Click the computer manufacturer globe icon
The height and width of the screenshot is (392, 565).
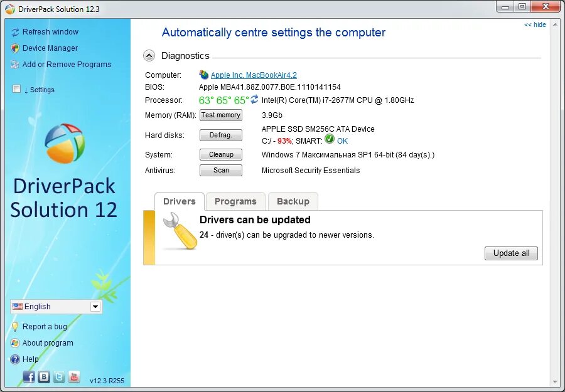click(203, 75)
